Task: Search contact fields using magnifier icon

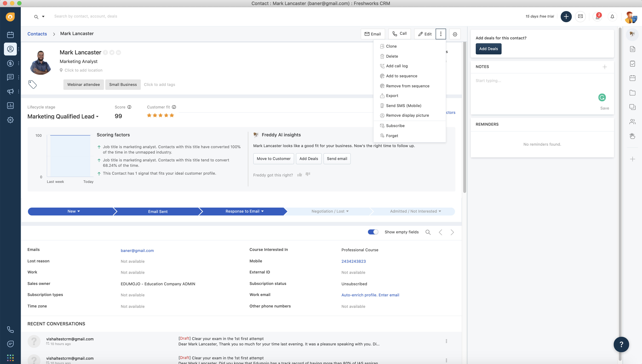Action: coord(428,232)
